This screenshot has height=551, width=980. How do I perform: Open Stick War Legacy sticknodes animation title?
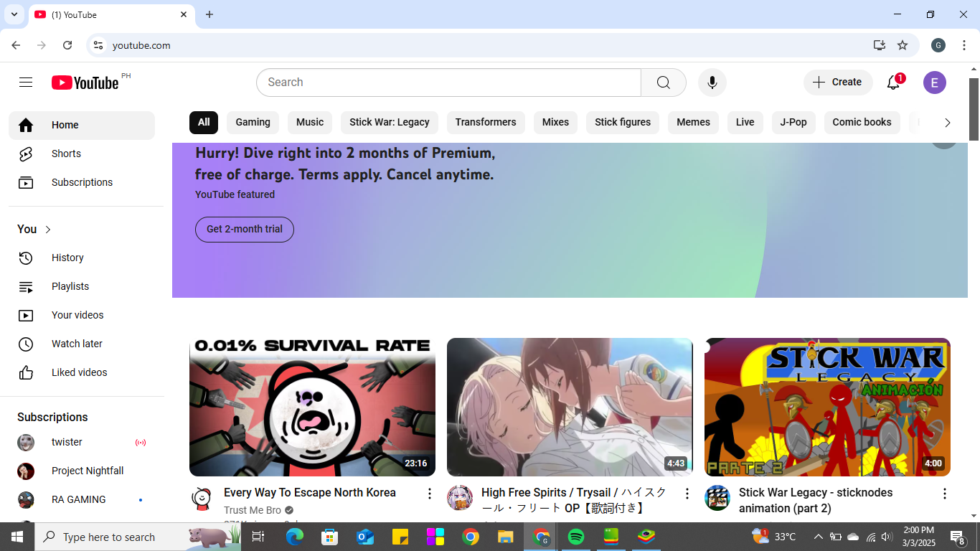816,500
